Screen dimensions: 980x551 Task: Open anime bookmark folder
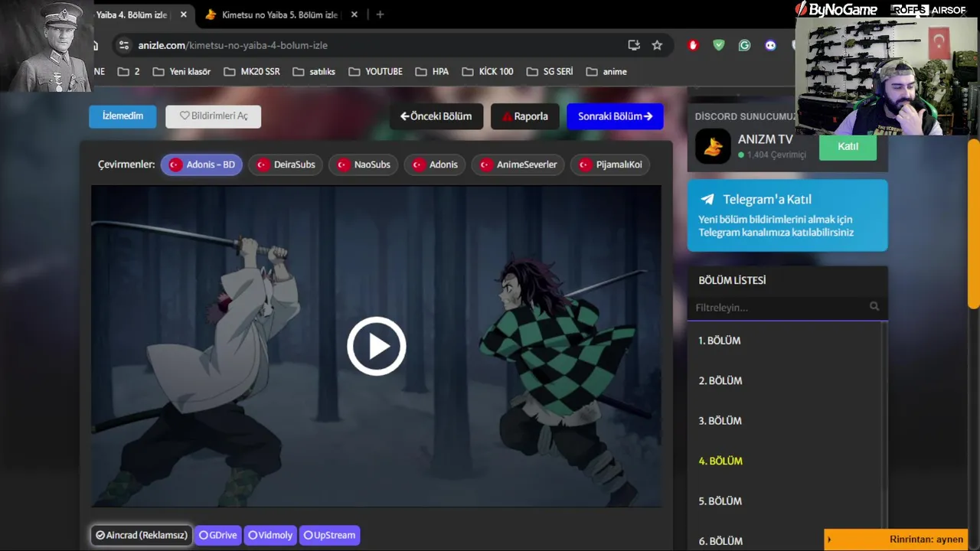point(606,71)
